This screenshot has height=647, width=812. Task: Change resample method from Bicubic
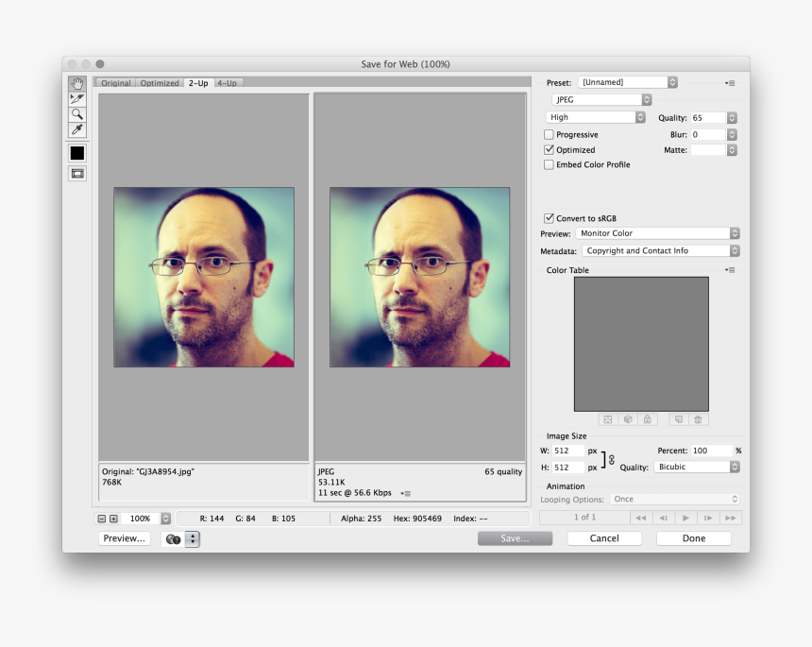click(697, 467)
